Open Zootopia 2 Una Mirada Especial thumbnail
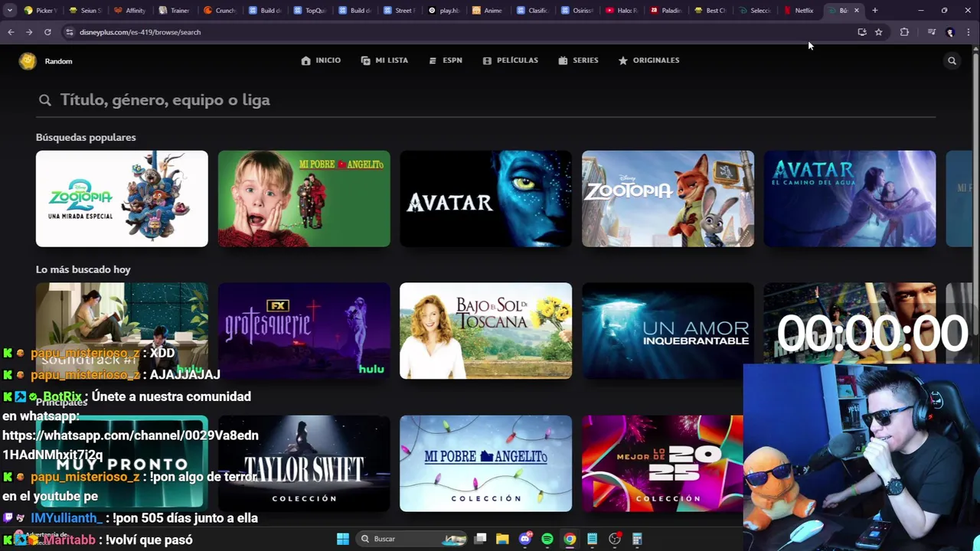This screenshot has width=980, height=551. [x=122, y=199]
